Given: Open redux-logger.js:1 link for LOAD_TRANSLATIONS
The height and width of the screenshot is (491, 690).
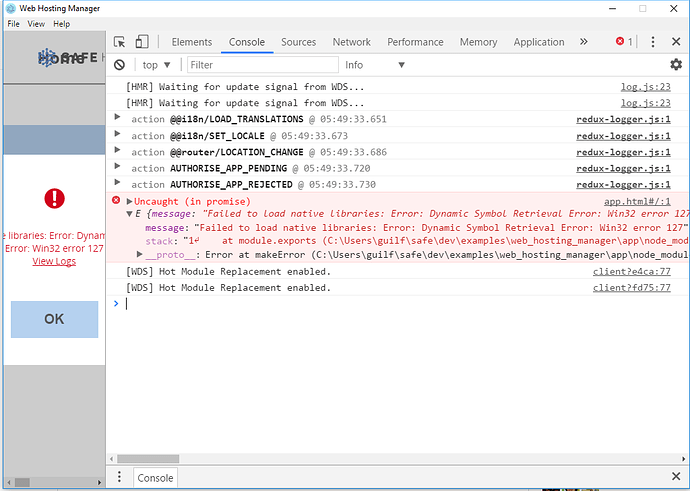Looking at the screenshot, I should (624, 119).
